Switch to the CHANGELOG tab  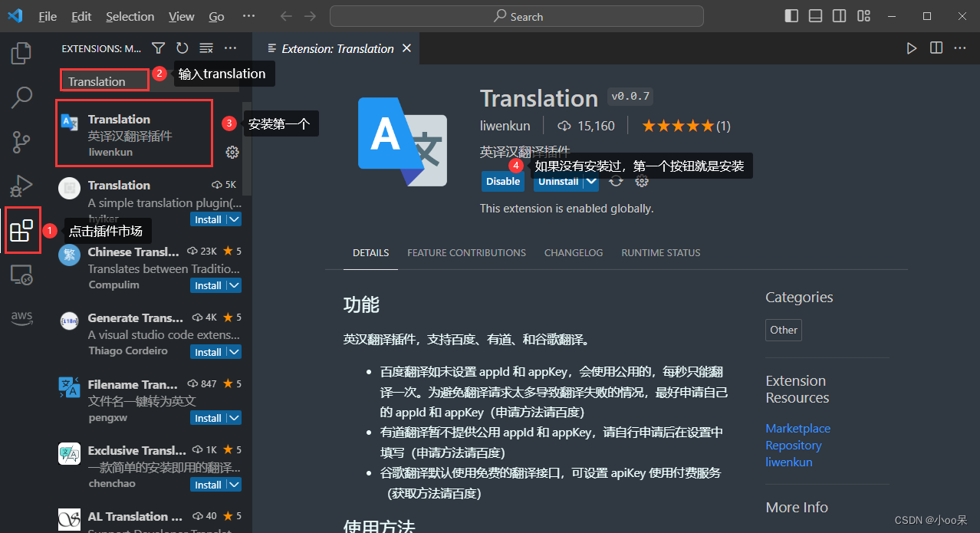(574, 252)
